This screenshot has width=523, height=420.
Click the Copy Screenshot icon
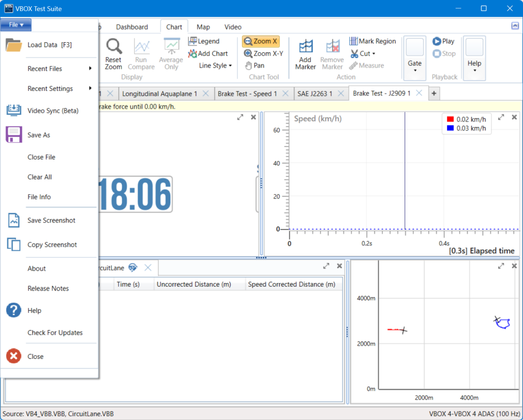14,245
